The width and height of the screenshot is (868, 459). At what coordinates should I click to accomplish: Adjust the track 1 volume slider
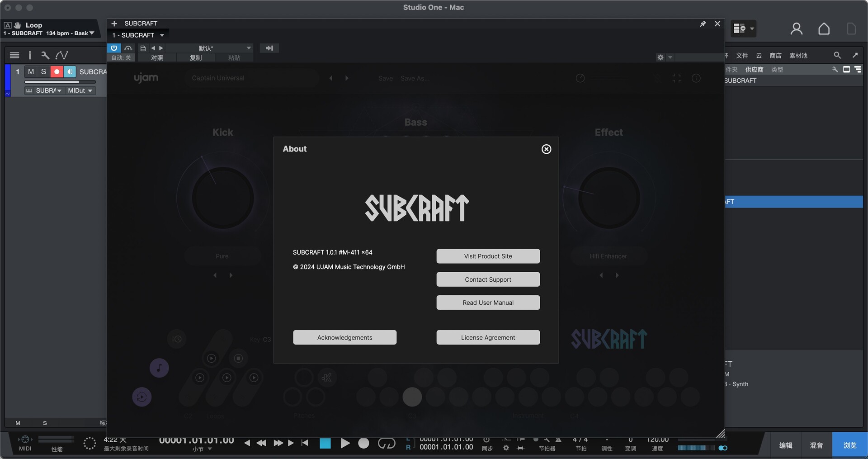pos(60,82)
